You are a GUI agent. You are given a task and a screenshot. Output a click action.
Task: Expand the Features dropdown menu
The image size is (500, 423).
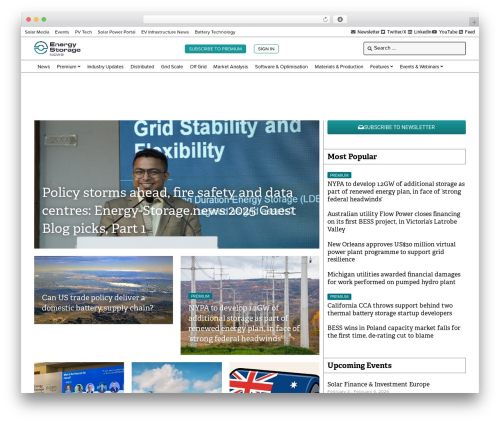[x=381, y=67]
